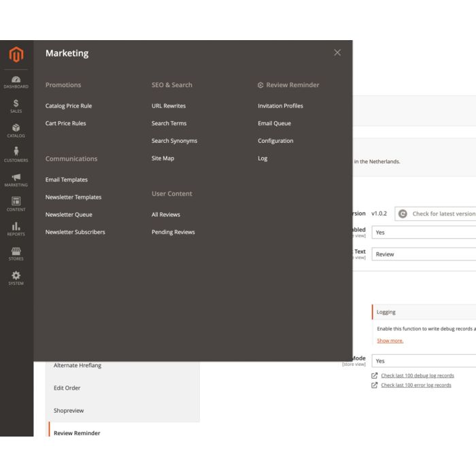This screenshot has height=476, width=476.
Task: Click the Magento logo icon
Action: (x=16, y=54)
